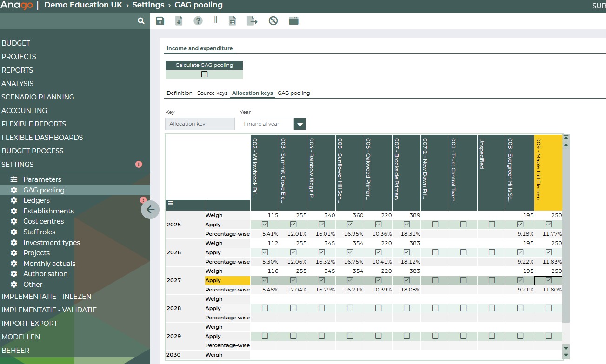The height and width of the screenshot is (364, 606).
Task: Click the spreadsheet document toolbar icon
Action: tap(232, 21)
